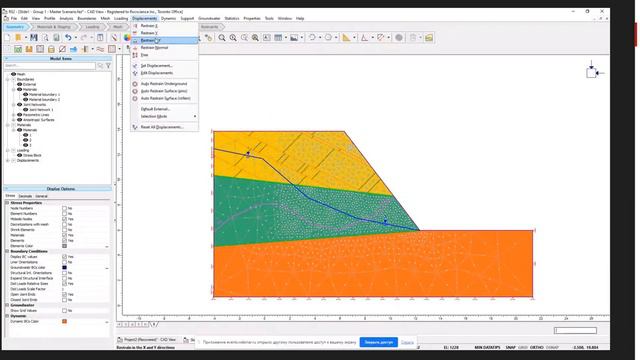Collapse Stress Properties section

7,202
